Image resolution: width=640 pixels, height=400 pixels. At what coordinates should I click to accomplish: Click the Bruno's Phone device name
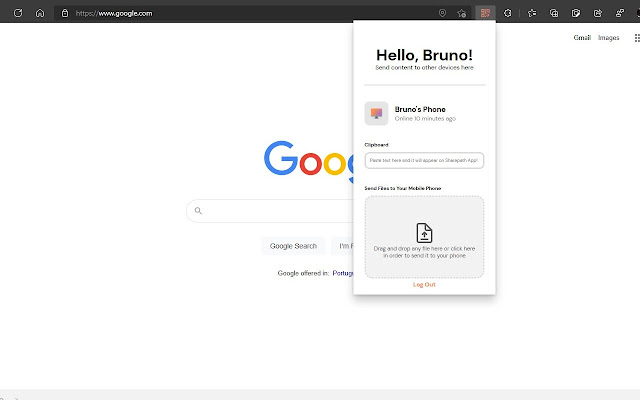pos(420,109)
